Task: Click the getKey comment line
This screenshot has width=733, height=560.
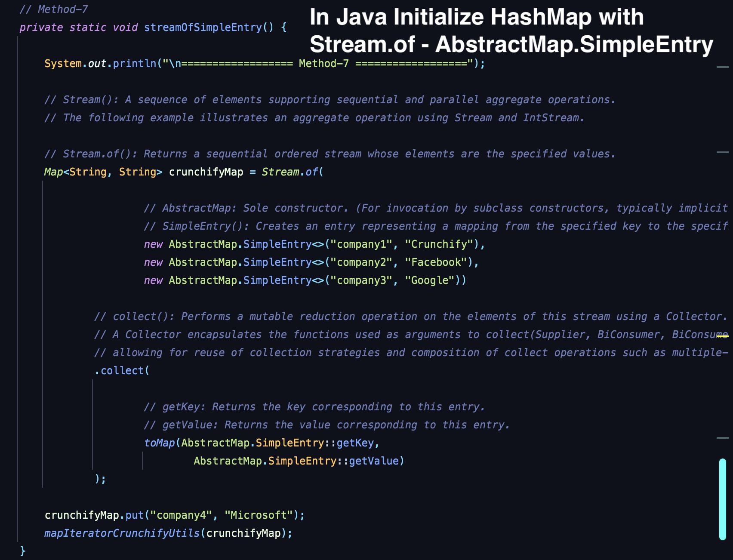Action: click(315, 406)
